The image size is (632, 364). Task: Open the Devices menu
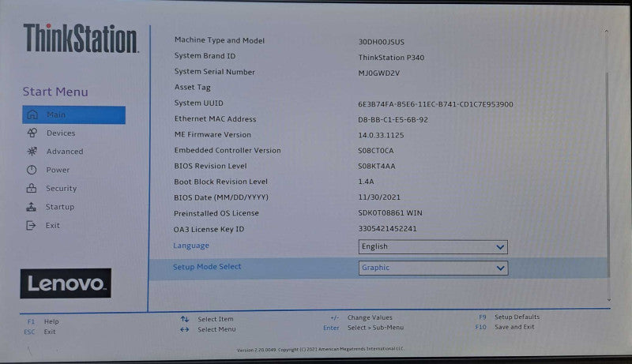click(x=61, y=133)
